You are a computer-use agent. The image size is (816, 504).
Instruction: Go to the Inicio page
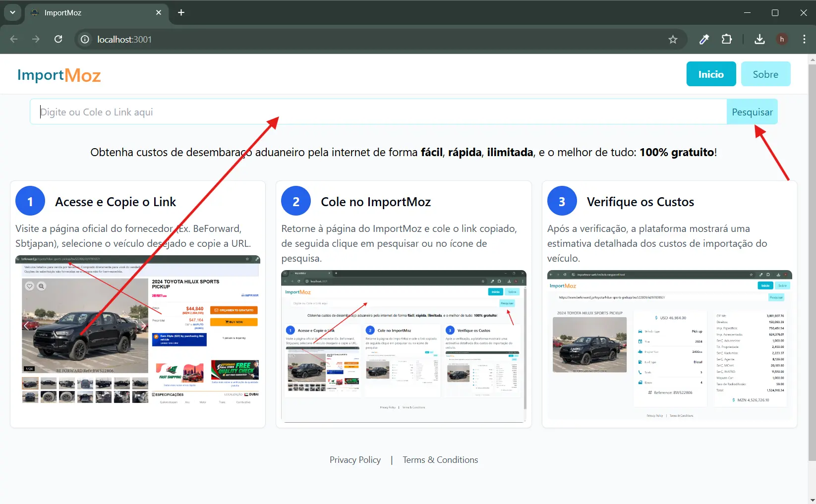coord(711,74)
